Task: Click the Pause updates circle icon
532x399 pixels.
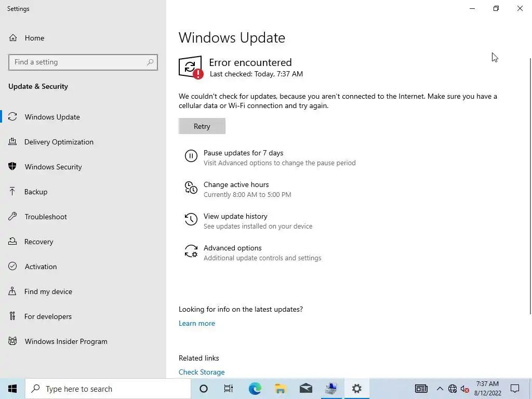Action: point(191,156)
